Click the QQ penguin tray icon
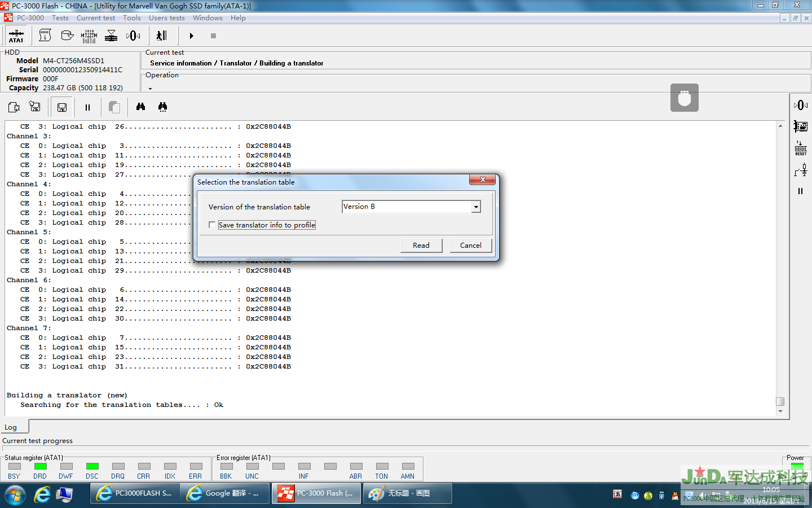Image resolution: width=812 pixels, height=508 pixels. tap(675, 496)
